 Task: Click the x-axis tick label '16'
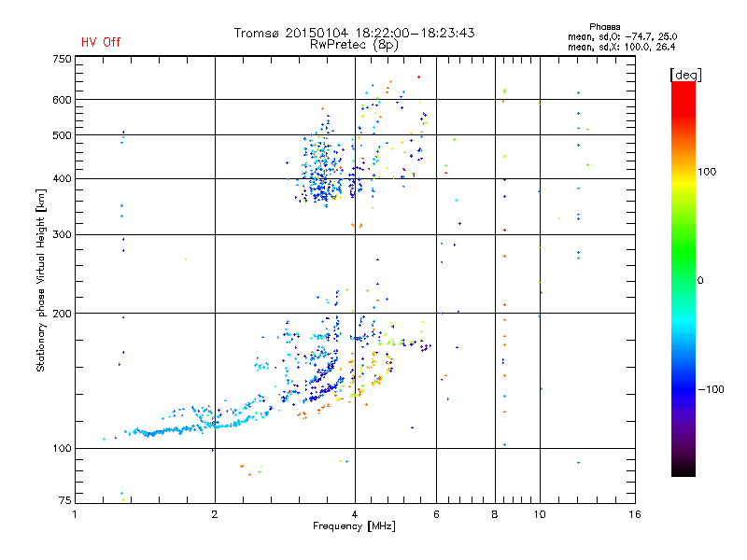tap(635, 514)
